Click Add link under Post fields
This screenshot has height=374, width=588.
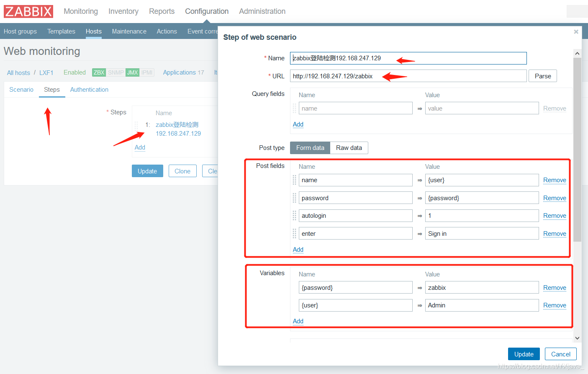(x=298, y=250)
